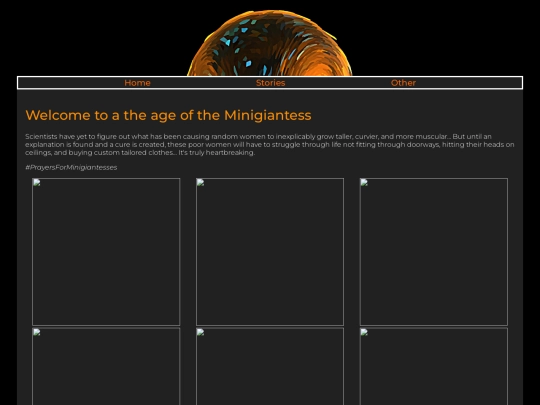Click paragraph starting "Scientists have yet"
Viewport: 540px width, 405px height.
[270, 145]
